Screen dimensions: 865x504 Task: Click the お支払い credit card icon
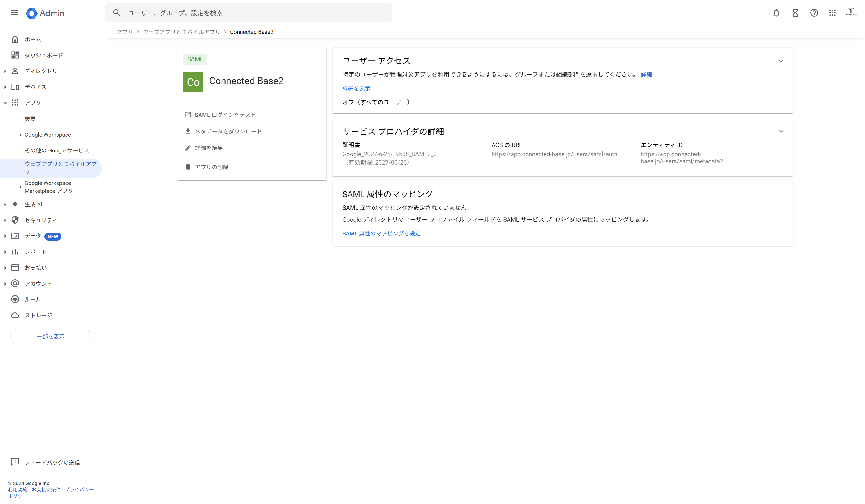15,268
